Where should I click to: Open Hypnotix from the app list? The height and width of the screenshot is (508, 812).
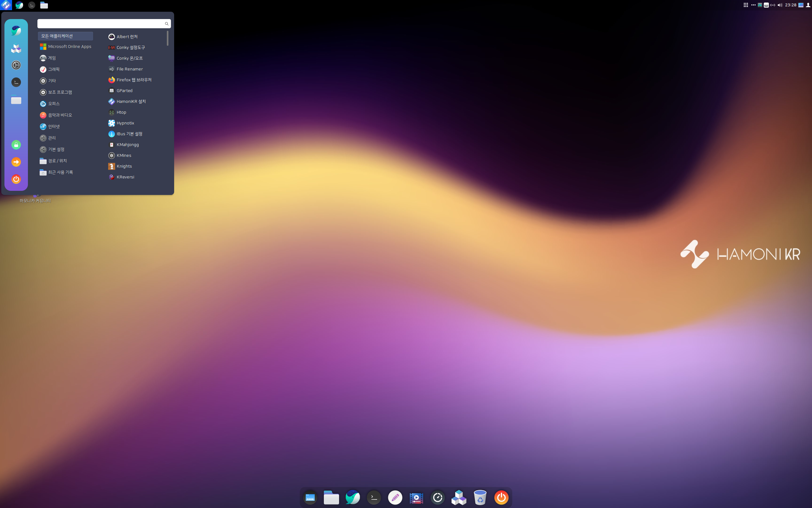(x=136, y=123)
